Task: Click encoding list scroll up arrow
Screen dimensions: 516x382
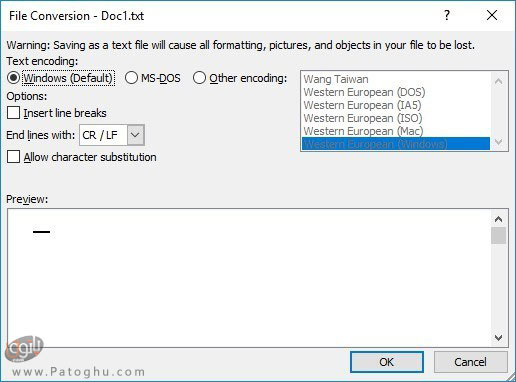Action: pyautogui.click(x=499, y=81)
